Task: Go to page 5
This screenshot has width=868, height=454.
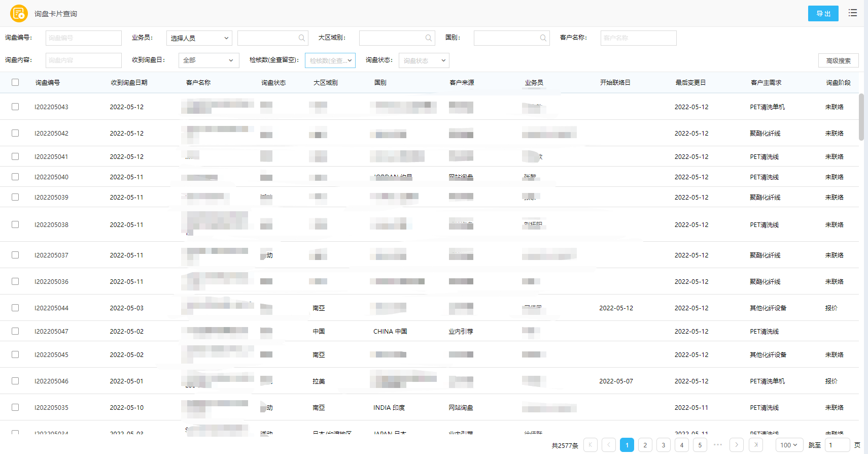Action: point(700,445)
